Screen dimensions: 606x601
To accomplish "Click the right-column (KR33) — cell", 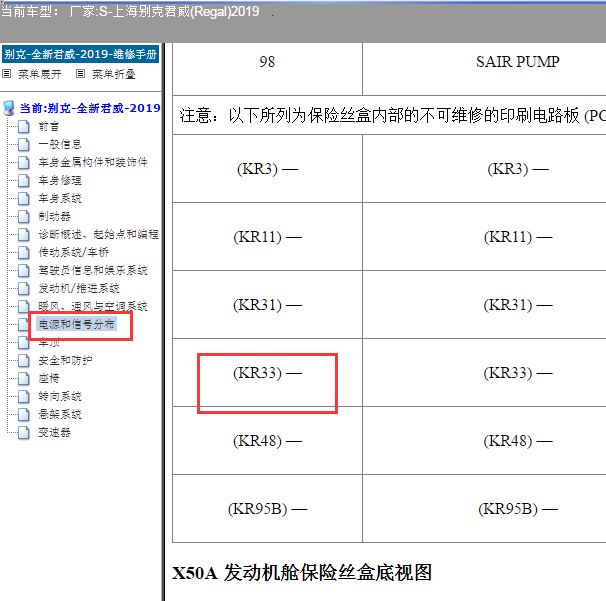I will point(484,373).
